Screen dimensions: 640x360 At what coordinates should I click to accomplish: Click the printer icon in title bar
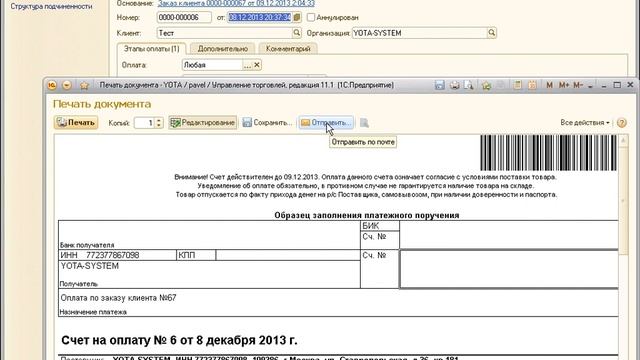coord(454,85)
